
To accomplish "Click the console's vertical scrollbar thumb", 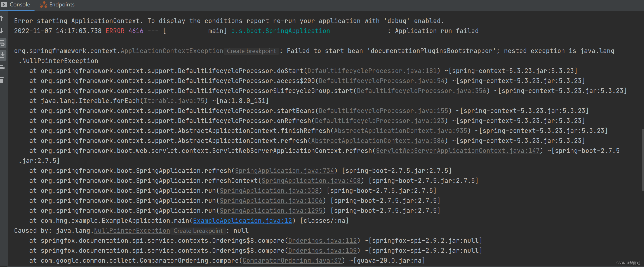I will (643, 160).
